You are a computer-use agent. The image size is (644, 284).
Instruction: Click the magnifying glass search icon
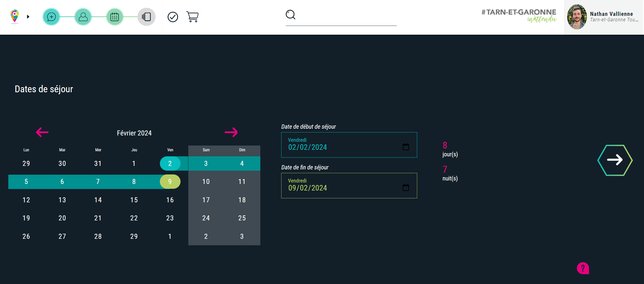[290, 15]
